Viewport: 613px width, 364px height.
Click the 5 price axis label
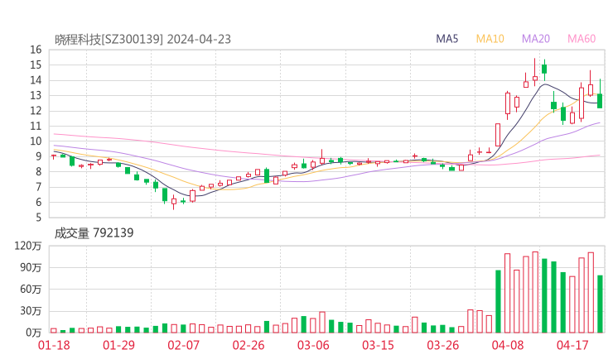pos(38,218)
